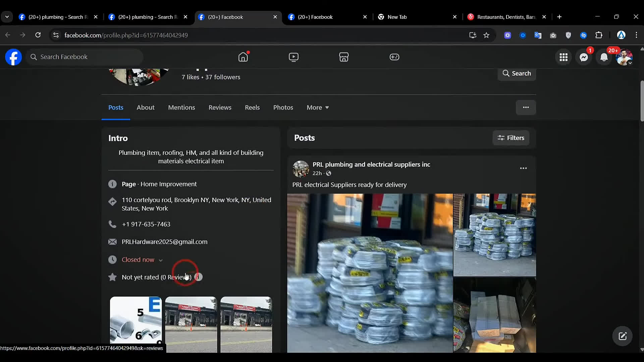This screenshot has height=362, width=644.
Task: Click the Page · Home Improvement category text
Action: tap(159, 184)
